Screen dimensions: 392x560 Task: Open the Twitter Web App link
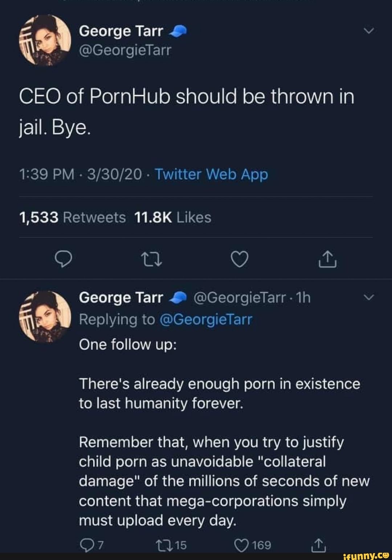pyautogui.click(x=211, y=174)
